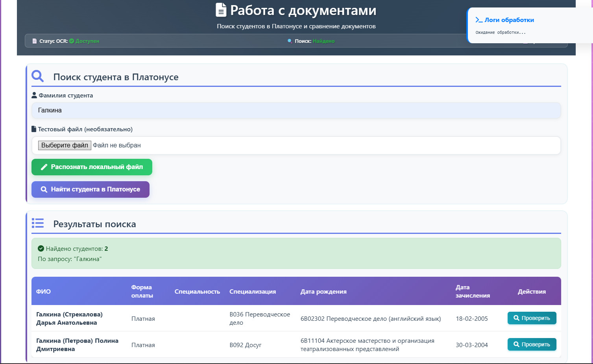Click the document icon beside "Статус OCR"
The width and height of the screenshot is (593, 364).
point(34,40)
